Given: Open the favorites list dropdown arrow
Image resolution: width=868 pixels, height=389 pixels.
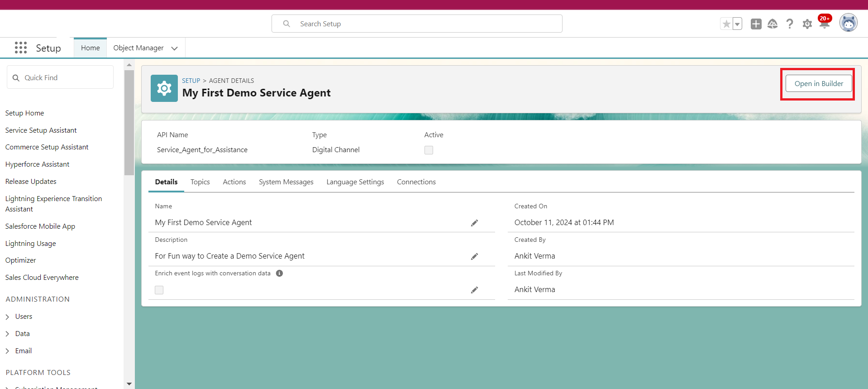Looking at the screenshot, I should click(x=737, y=24).
